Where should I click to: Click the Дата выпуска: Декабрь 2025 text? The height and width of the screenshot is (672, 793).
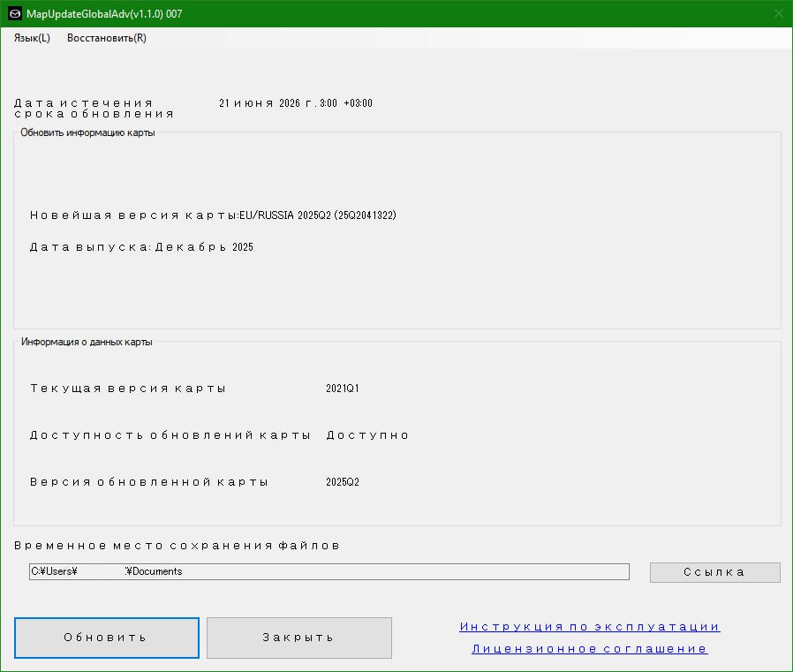(141, 247)
